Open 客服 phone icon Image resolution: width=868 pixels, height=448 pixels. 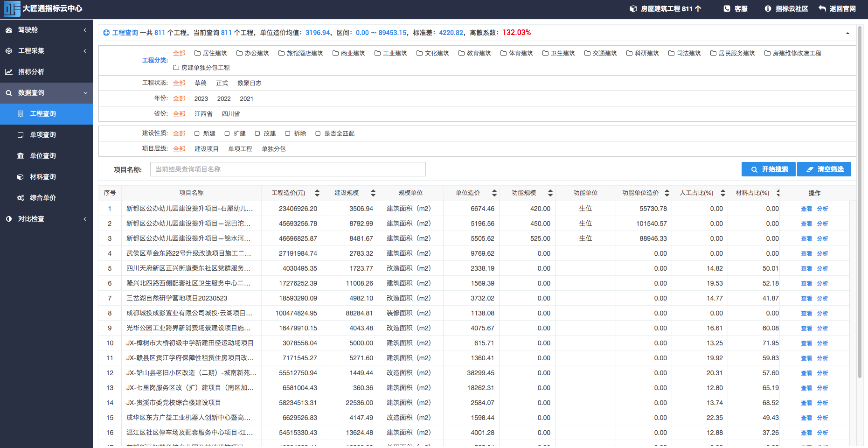727,9
